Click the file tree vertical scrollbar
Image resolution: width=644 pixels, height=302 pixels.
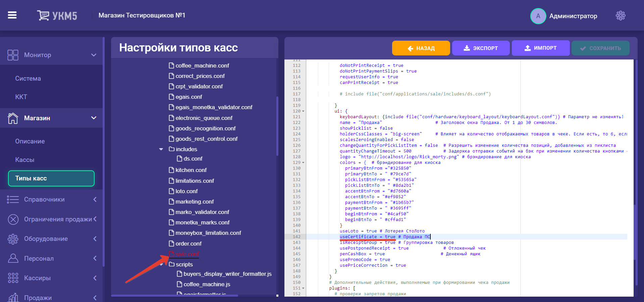pos(277,126)
